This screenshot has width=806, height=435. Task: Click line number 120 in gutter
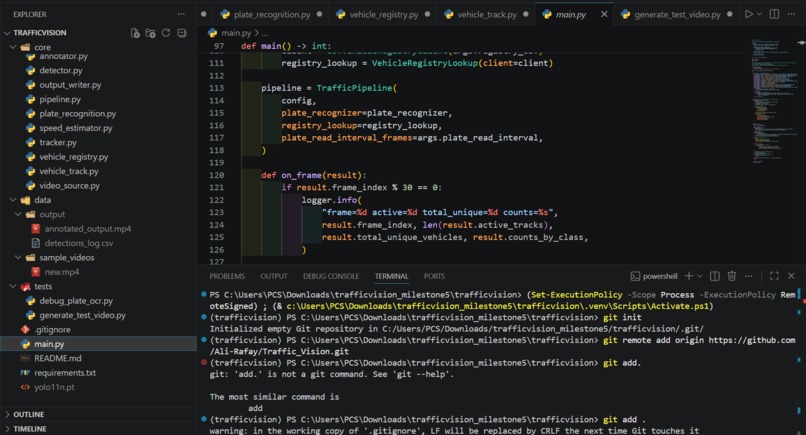tap(216, 175)
